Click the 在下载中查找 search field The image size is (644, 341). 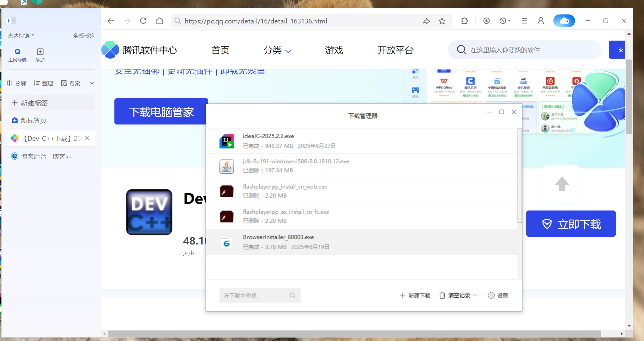(254, 296)
